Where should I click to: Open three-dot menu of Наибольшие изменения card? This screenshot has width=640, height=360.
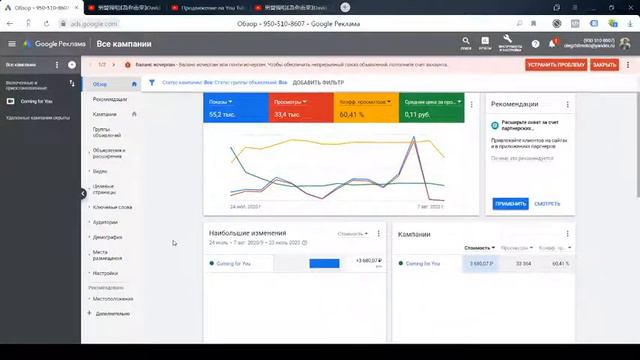pos(378,233)
